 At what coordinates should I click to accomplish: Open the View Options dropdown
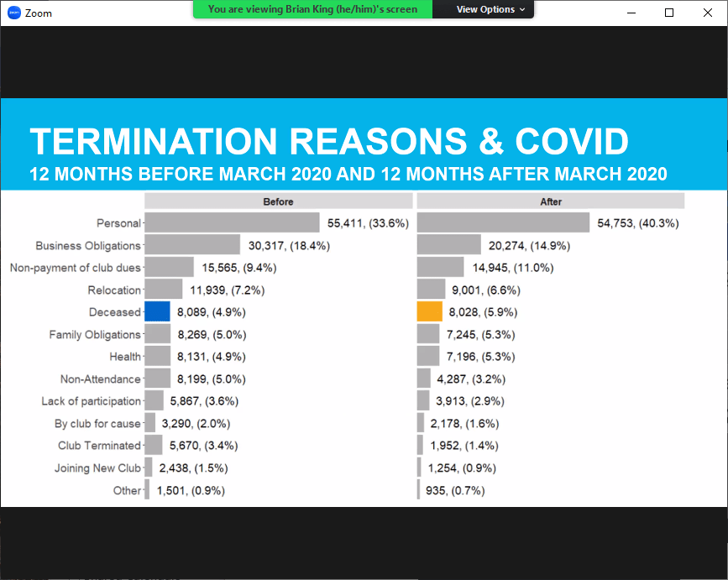tap(491, 9)
